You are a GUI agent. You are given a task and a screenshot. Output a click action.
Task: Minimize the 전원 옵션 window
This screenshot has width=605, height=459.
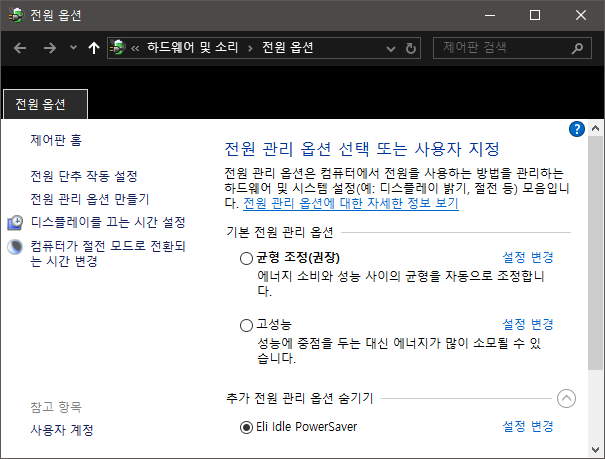pos(490,15)
